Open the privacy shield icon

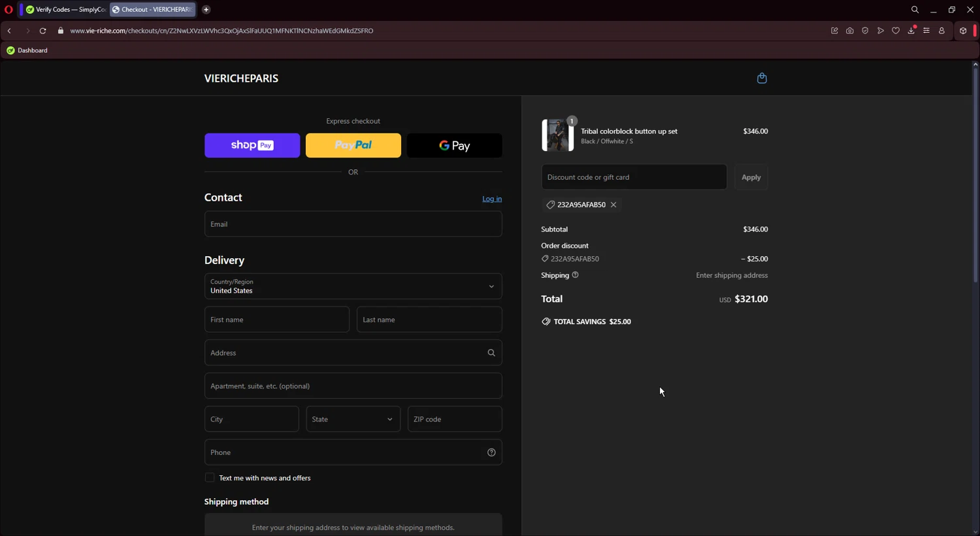(865, 31)
